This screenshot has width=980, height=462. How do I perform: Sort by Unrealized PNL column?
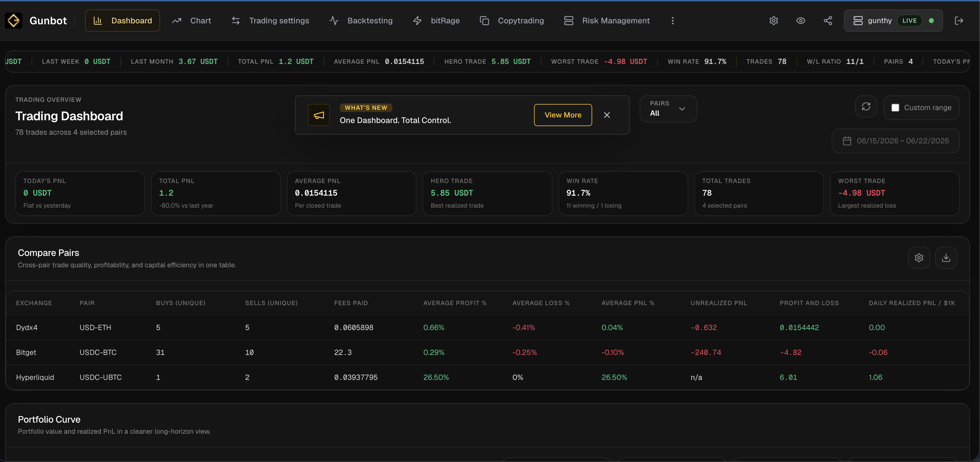pyautogui.click(x=719, y=303)
